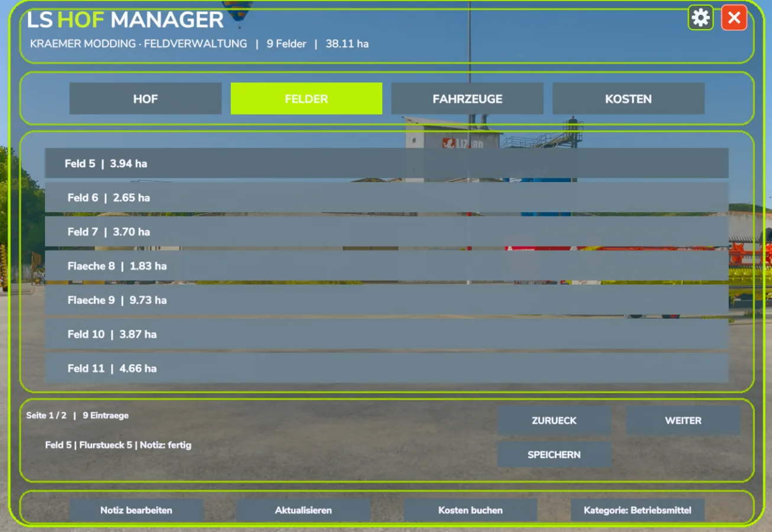Click Notiz bearbeiten to edit note

[x=136, y=510]
